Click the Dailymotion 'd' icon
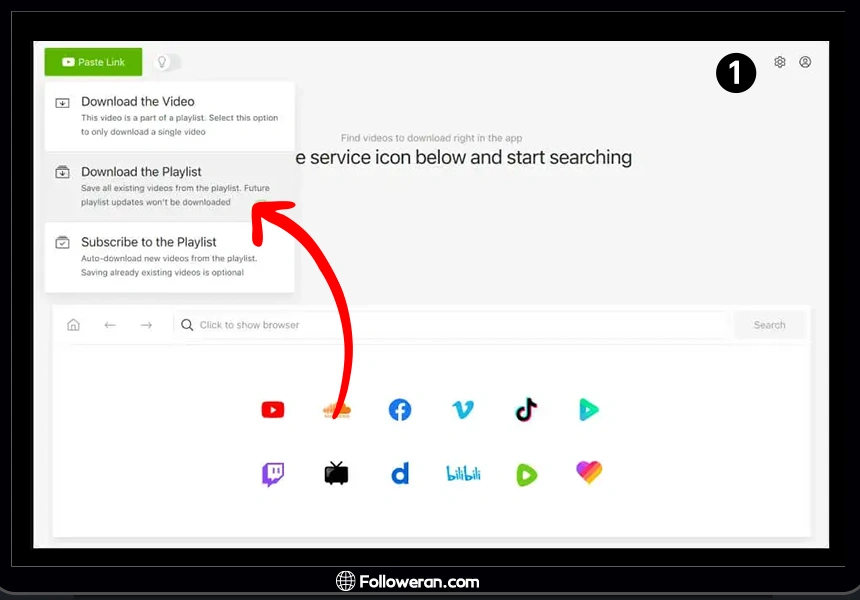The height and width of the screenshot is (600, 860). click(x=400, y=473)
